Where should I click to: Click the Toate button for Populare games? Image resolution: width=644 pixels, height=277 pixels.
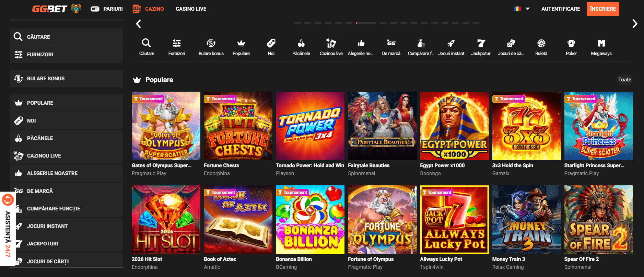[624, 80]
